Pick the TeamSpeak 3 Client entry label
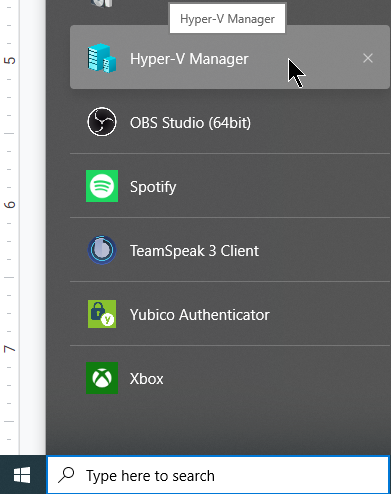 (194, 251)
